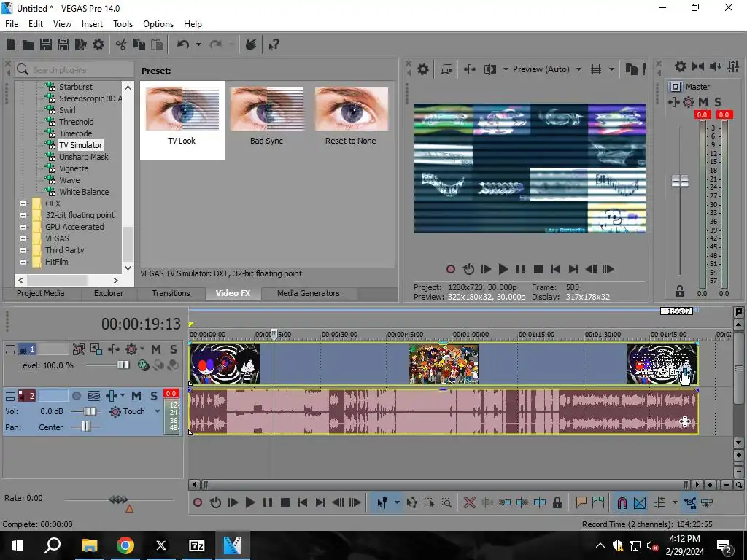Screen dimensions: 747x560
Task: Open audio Track FX on track 2
Action: coord(112,396)
